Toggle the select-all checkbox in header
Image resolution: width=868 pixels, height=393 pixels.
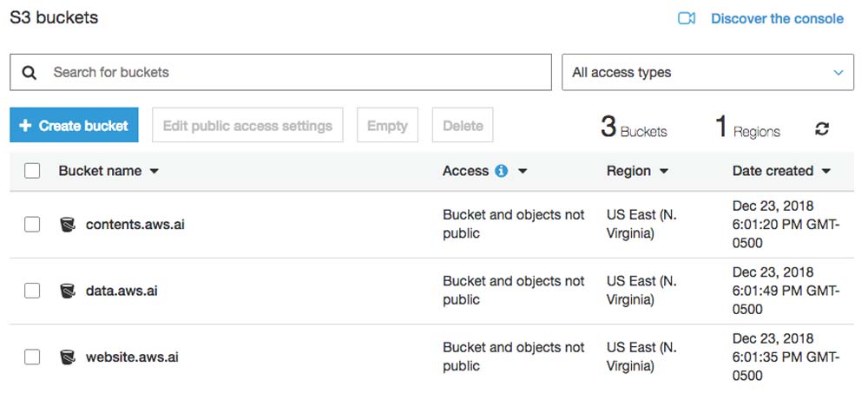coord(32,171)
